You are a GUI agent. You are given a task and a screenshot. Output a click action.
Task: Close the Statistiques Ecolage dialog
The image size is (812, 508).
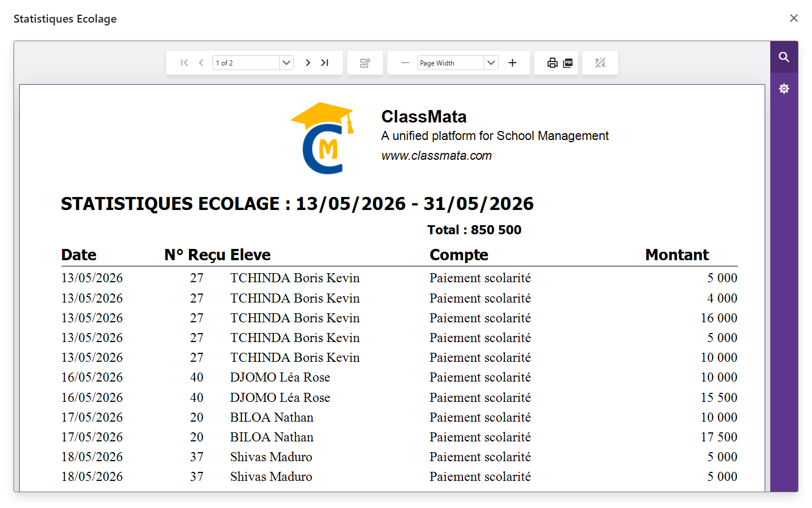(x=794, y=18)
